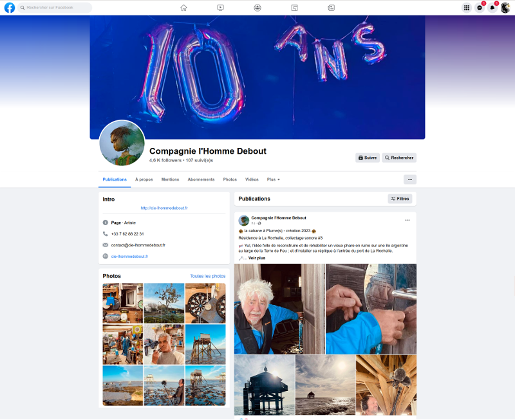Open account profile avatar menu
This screenshot has width=515, height=420.
tap(505, 8)
